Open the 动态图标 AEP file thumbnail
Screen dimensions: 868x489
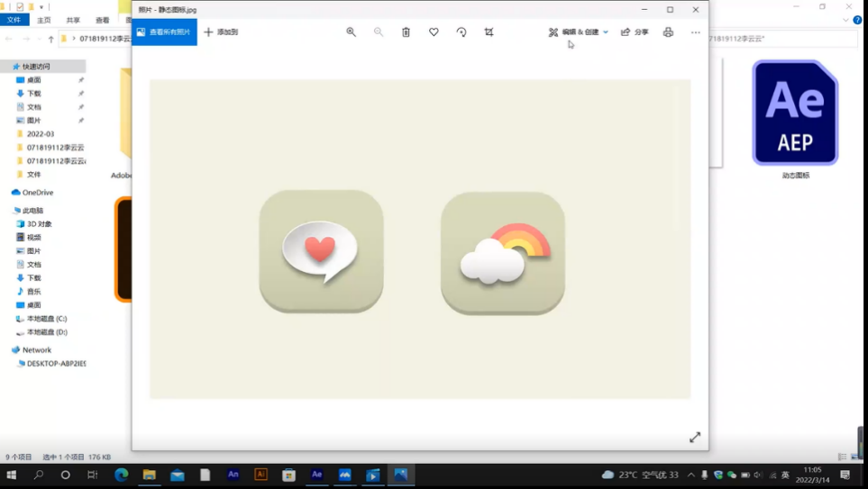pos(795,113)
